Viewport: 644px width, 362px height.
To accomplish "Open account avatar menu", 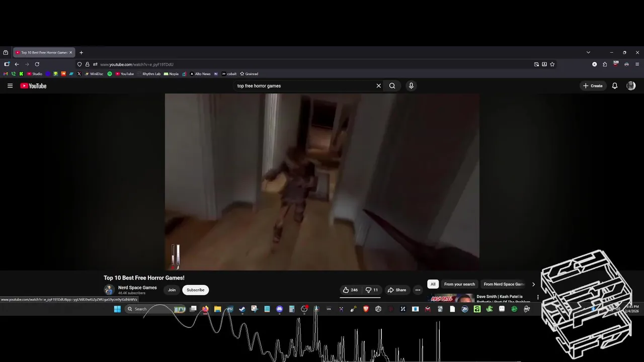I will pyautogui.click(x=631, y=86).
